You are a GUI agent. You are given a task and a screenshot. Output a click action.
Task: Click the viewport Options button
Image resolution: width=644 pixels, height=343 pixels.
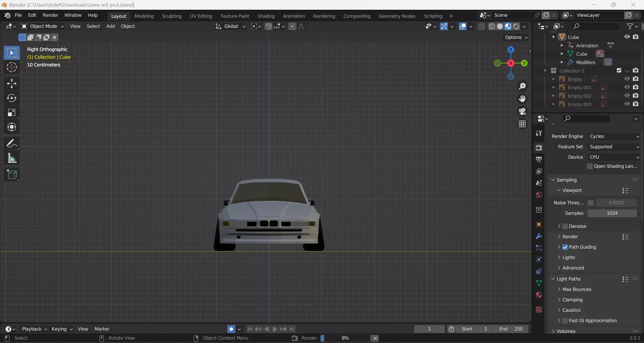pyautogui.click(x=516, y=38)
